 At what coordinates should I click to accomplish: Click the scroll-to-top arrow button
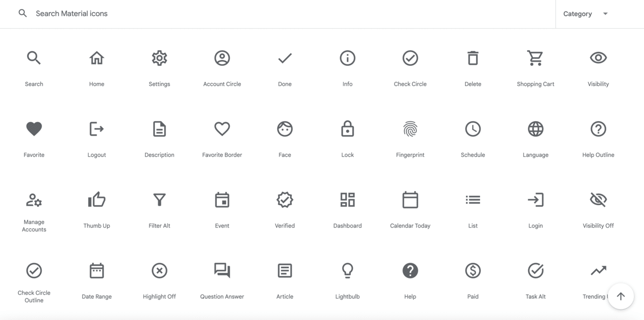620,296
